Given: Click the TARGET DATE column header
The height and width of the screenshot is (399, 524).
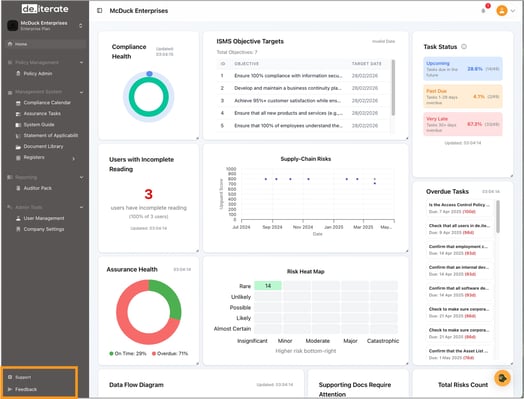Looking at the screenshot, I should (366, 63).
